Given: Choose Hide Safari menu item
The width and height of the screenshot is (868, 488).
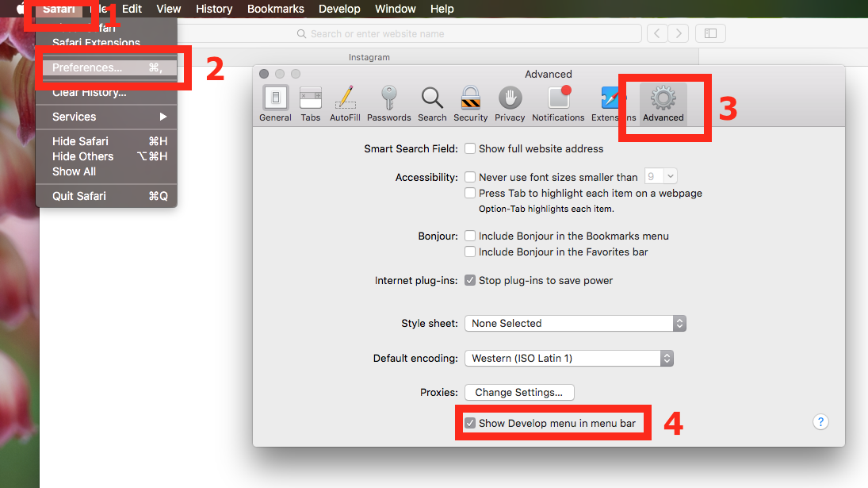Looking at the screenshot, I should [x=106, y=141].
